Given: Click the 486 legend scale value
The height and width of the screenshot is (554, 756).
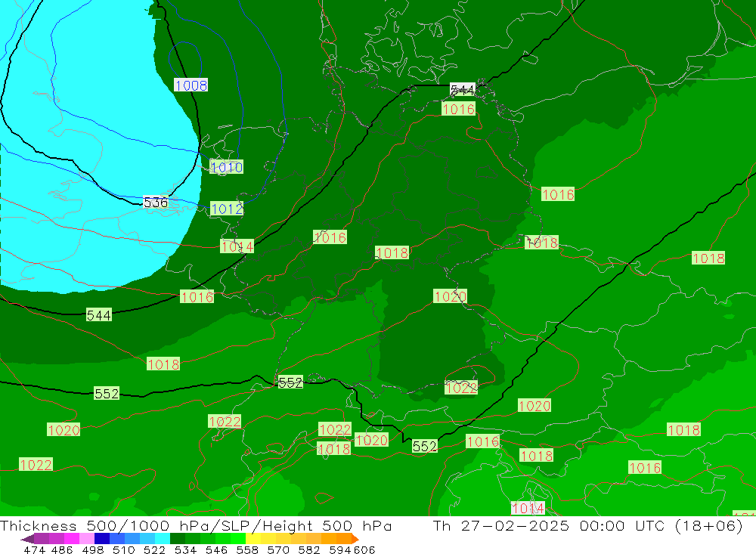Looking at the screenshot, I should click(62, 550).
